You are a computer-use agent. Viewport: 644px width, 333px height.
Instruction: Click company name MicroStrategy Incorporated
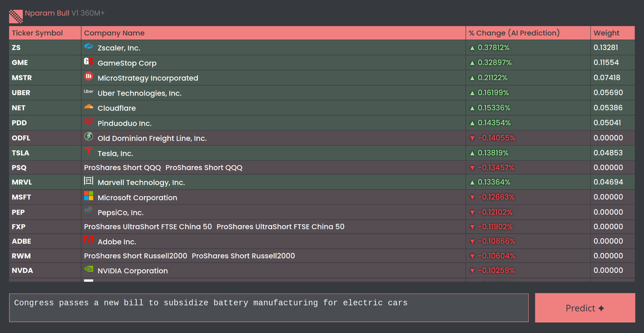pyautogui.click(x=148, y=78)
